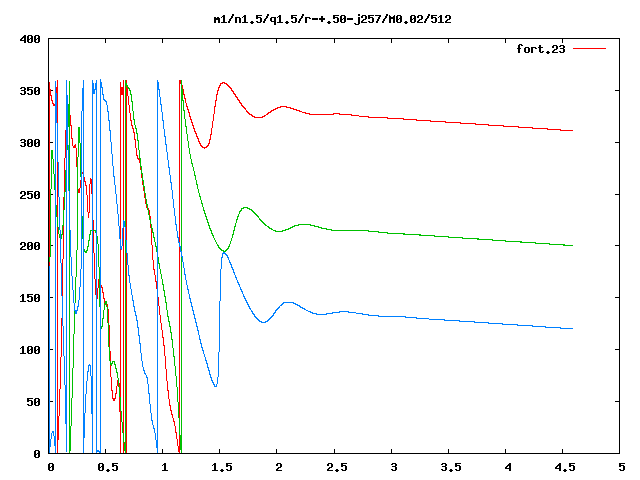
Task: Click x-axis label 0.5
Action: (x=108, y=467)
